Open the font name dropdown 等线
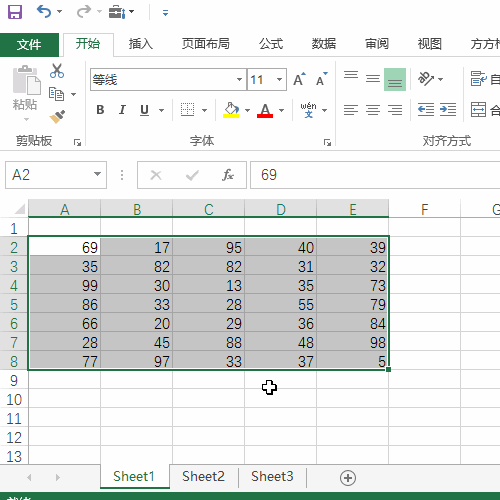Image resolution: width=500 pixels, height=500 pixels. tap(239, 80)
